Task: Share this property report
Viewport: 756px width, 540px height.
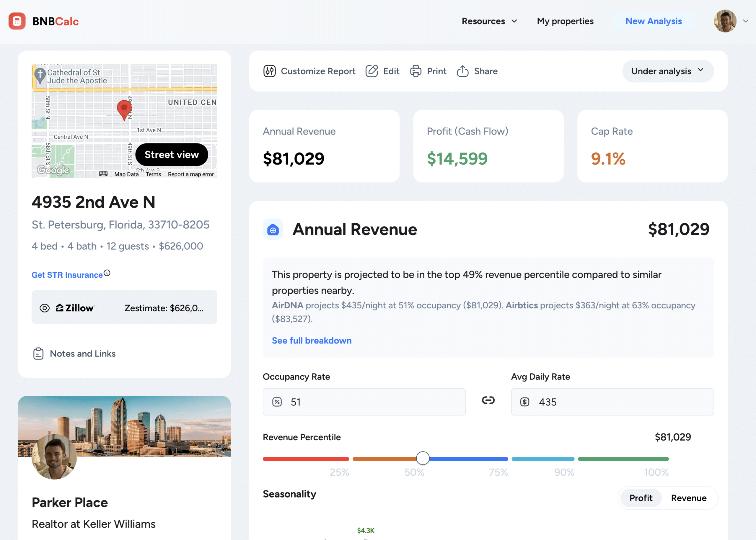Action: click(477, 71)
